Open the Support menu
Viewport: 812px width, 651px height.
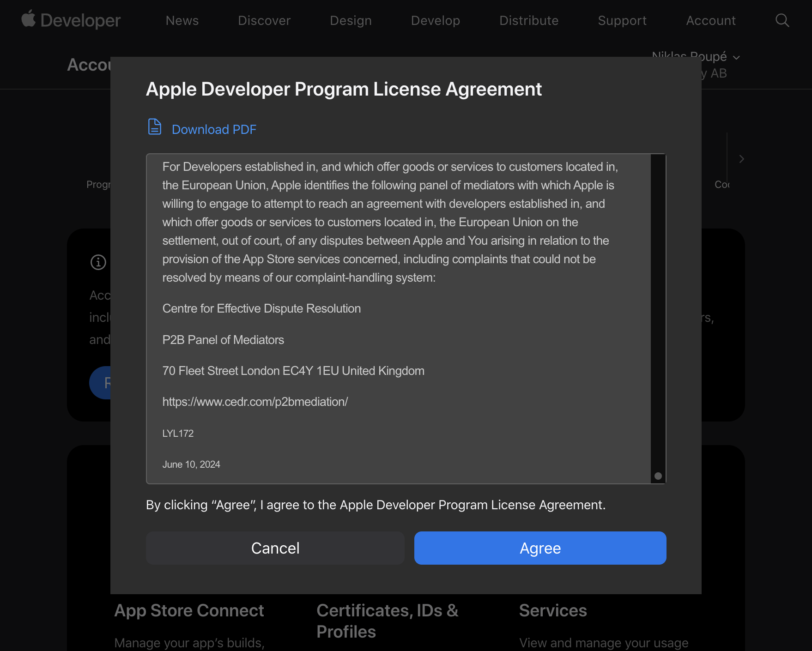pyautogui.click(x=622, y=20)
